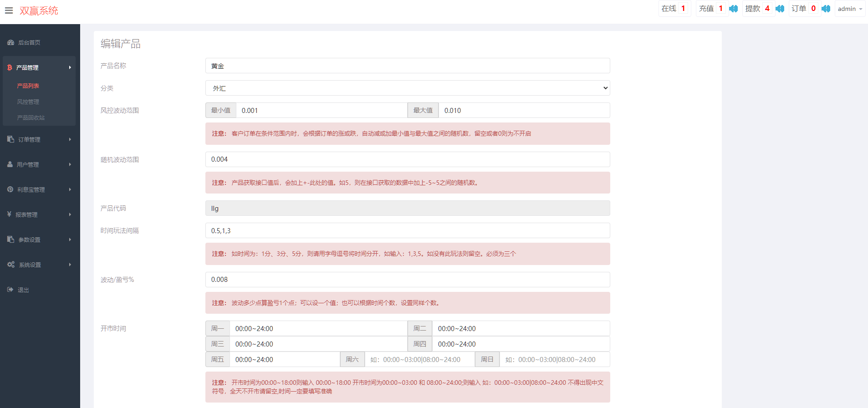Click the 后台首页 dashboard icon
This screenshot has height=408, width=868.
10,42
